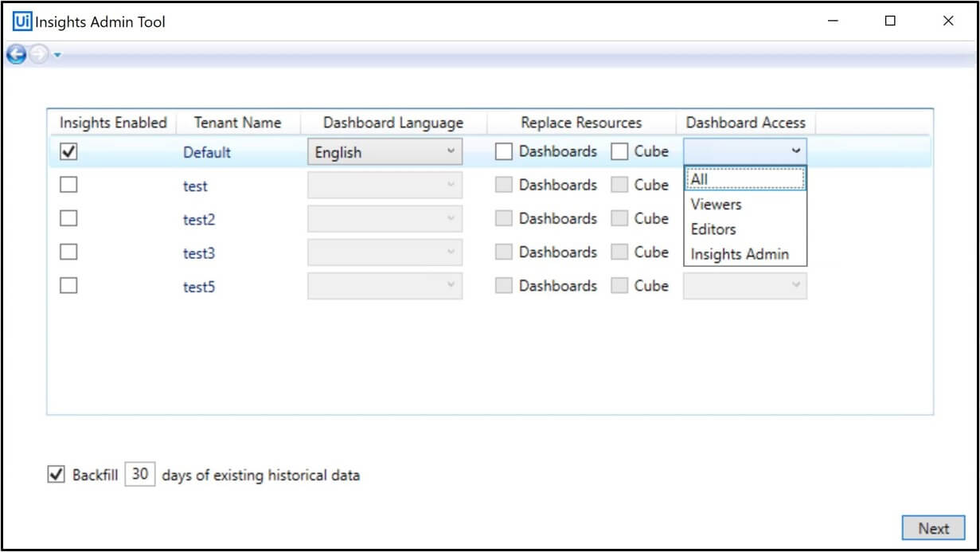980x552 pixels.
Task: Collapse the Default Dashboard Access dropdown
Action: coord(745,151)
